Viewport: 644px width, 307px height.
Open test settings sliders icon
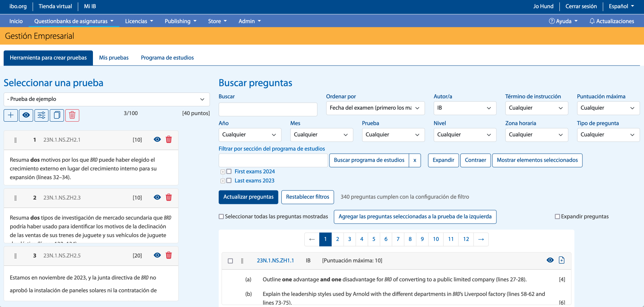[x=42, y=115]
